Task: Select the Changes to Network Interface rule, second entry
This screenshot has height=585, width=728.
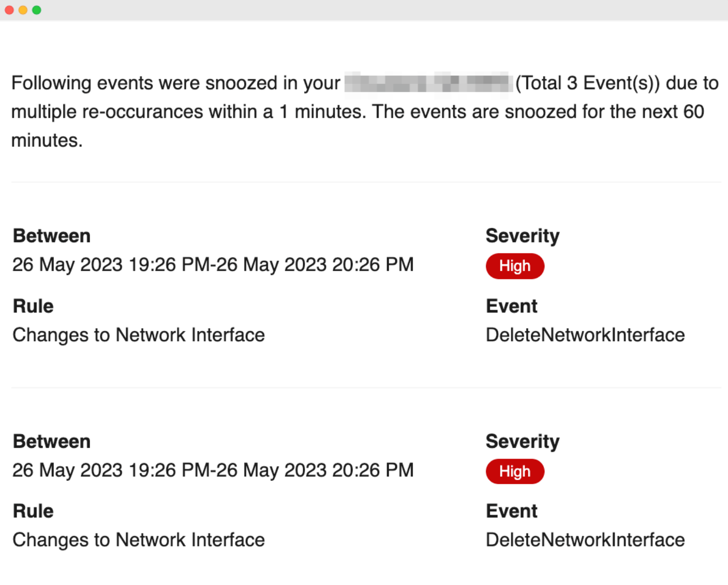Action: 139,540
